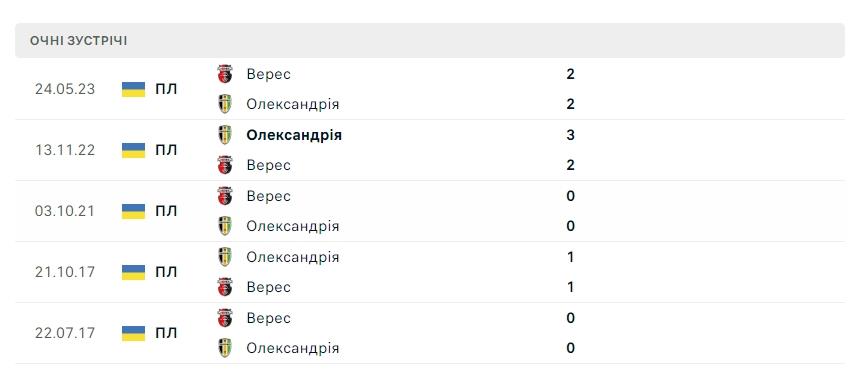Click Ukraine flag in 24.05.23 row
Image resolution: width=857 pixels, height=377 pixels.
point(133,89)
